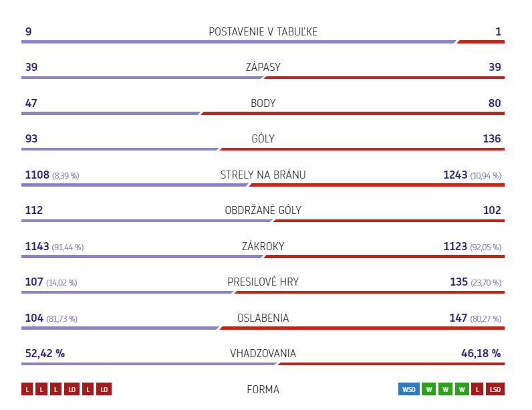Select the STRELY NA BRÁNU heading
Screen dimensions: 532x410
pos(263,175)
